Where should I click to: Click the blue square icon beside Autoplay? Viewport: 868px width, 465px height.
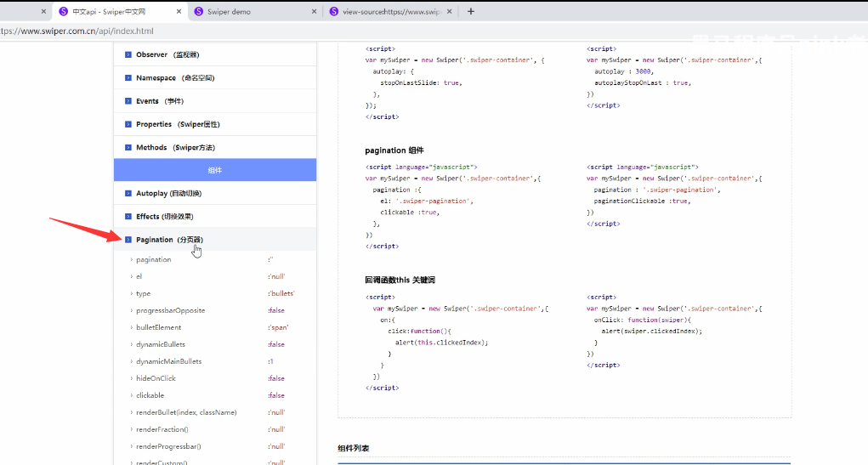128,193
